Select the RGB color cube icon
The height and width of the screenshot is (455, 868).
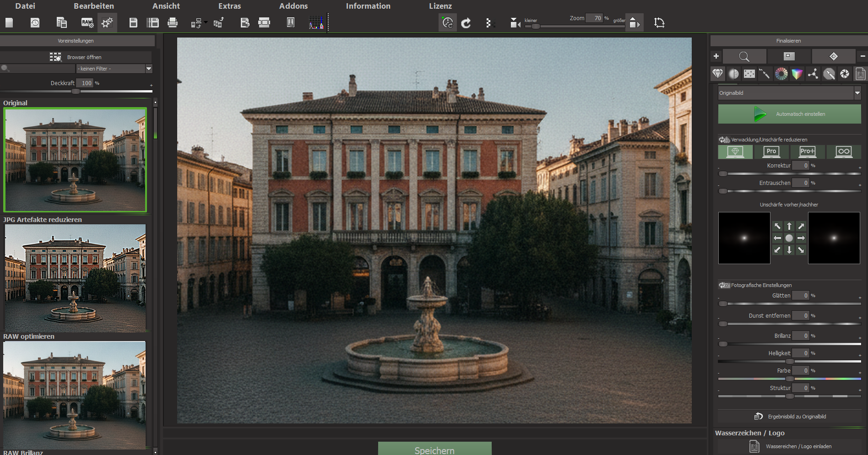coord(797,74)
